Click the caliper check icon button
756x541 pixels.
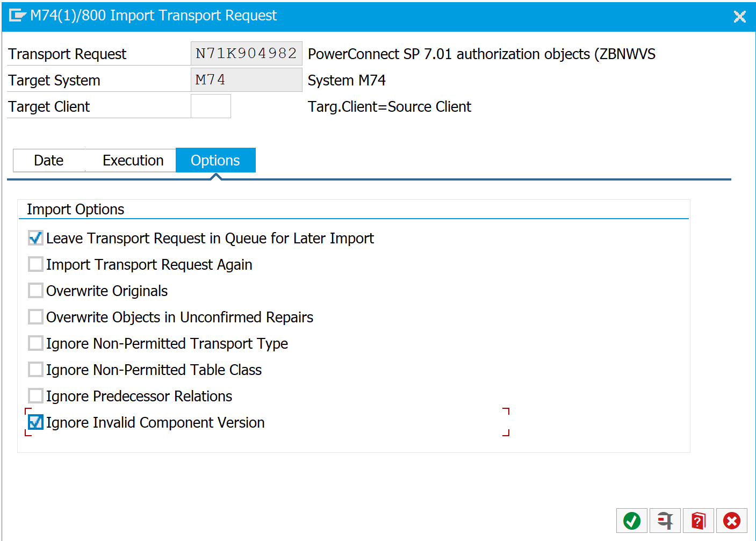(665, 521)
